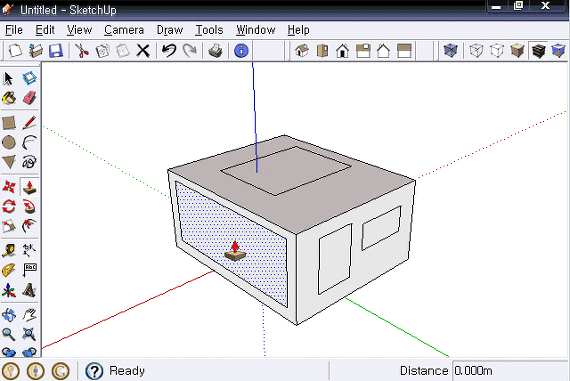Select the Zoom Extents tool
This screenshot has height=381, width=570.
click(x=29, y=334)
